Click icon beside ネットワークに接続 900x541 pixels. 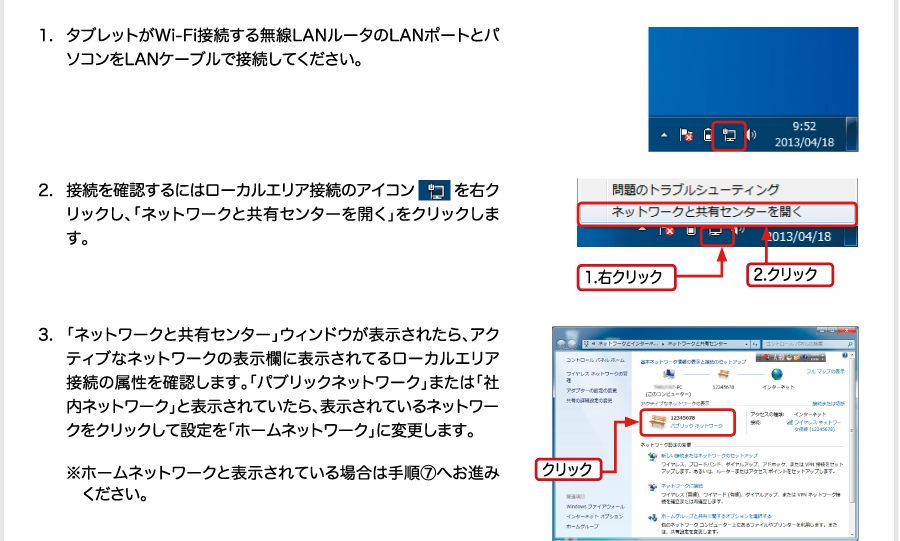tap(653, 487)
